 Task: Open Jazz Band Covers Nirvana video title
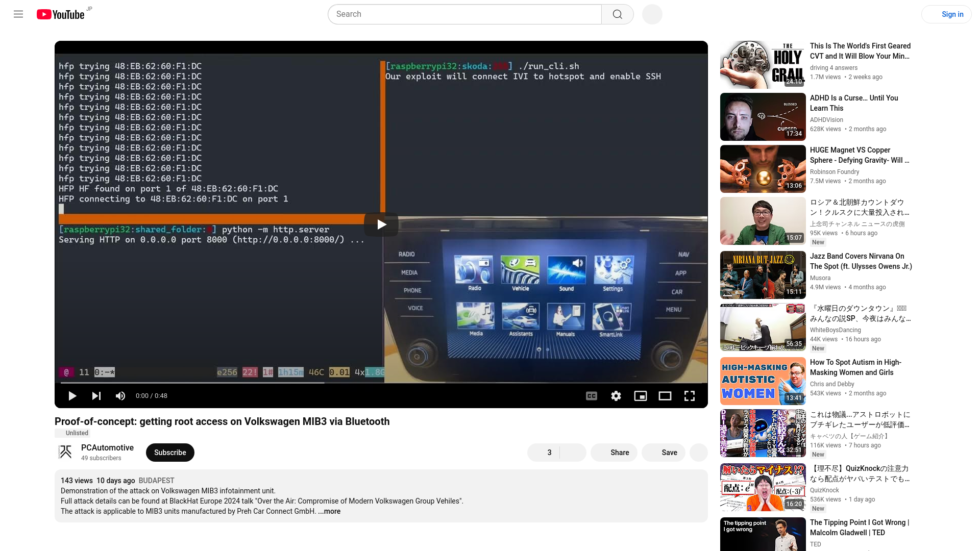click(861, 261)
